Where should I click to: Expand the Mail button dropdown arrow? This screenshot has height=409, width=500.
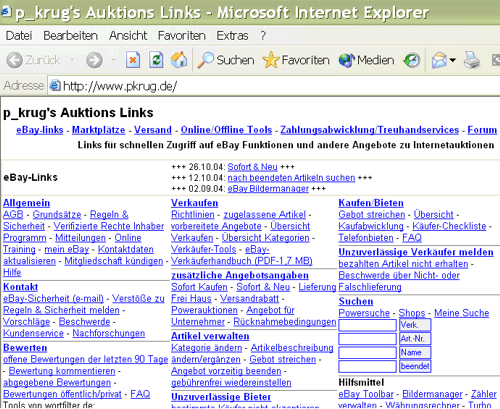[x=452, y=60]
